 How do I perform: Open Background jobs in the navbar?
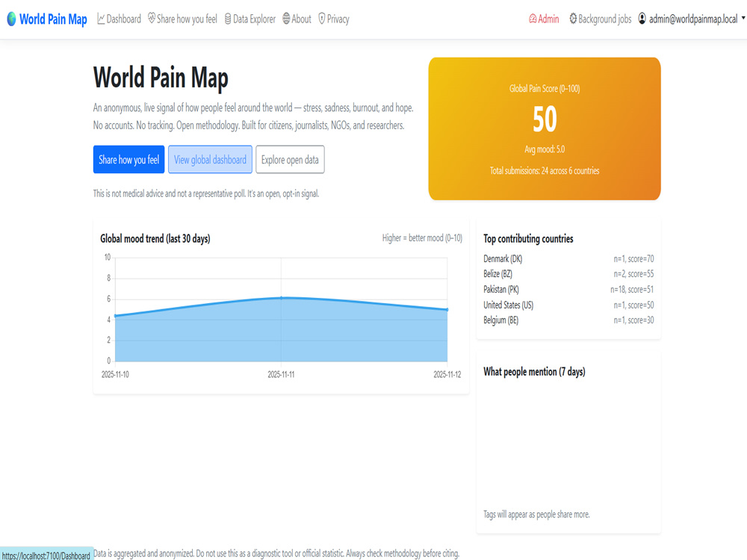point(601,19)
